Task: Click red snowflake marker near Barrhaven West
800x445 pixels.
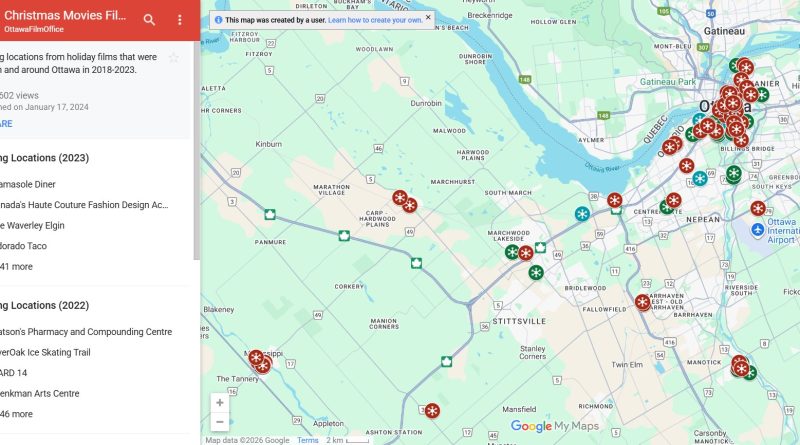Action: click(x=643, y=302)
